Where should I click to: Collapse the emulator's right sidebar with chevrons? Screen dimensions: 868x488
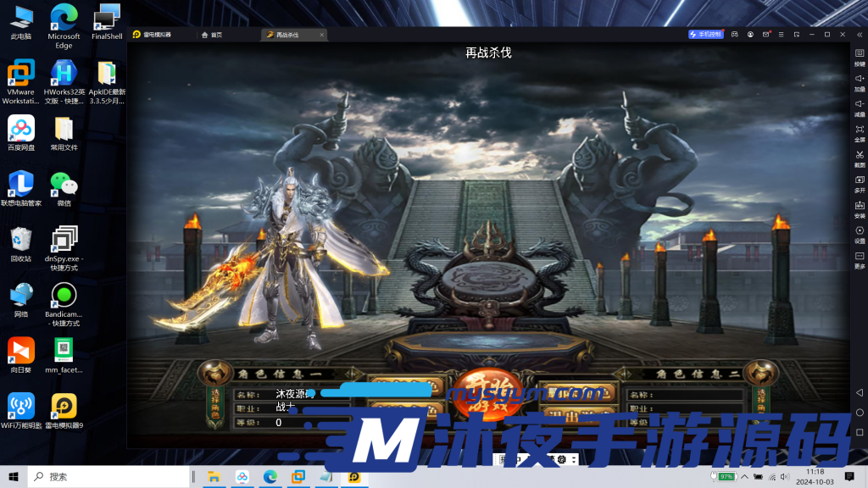point(859,35)
